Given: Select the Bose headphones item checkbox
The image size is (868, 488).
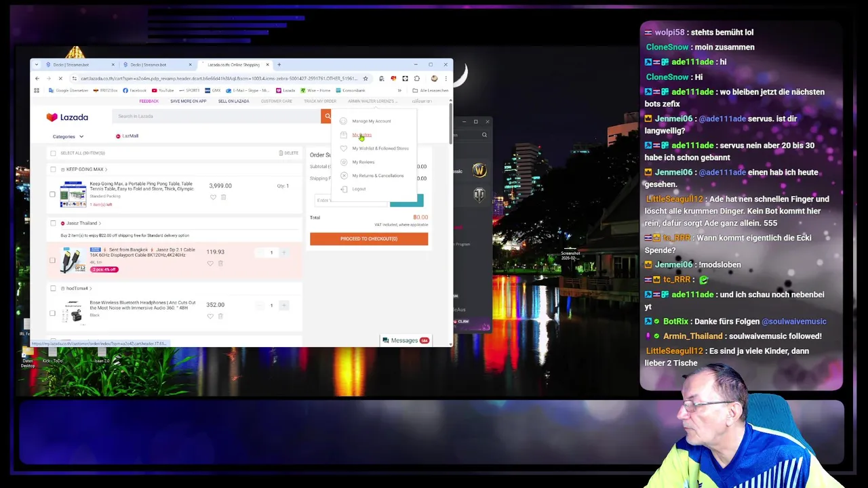Looking at the screenshot, I should coord(52,313).
